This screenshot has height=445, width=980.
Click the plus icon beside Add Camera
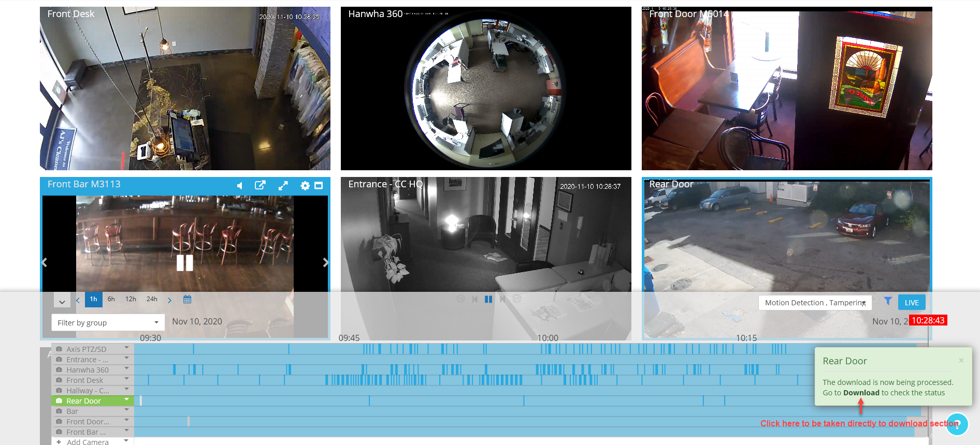click(59, 442)
